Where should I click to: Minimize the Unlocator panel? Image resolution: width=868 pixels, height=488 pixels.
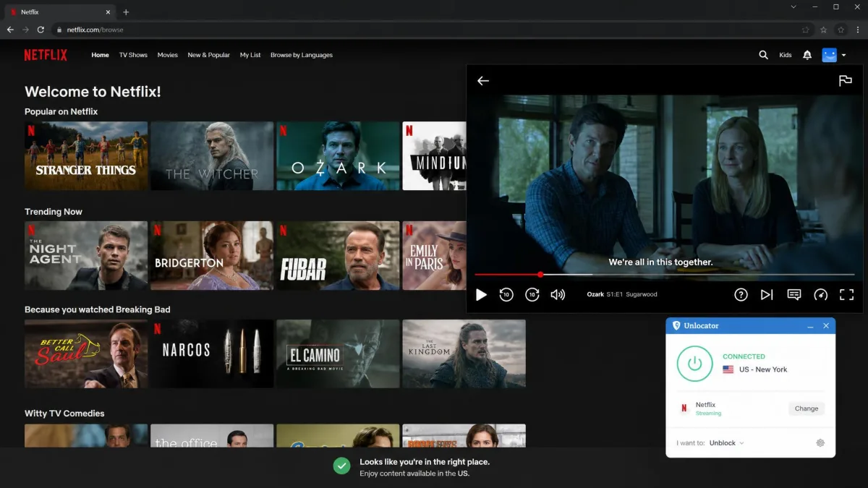[810, 326]
